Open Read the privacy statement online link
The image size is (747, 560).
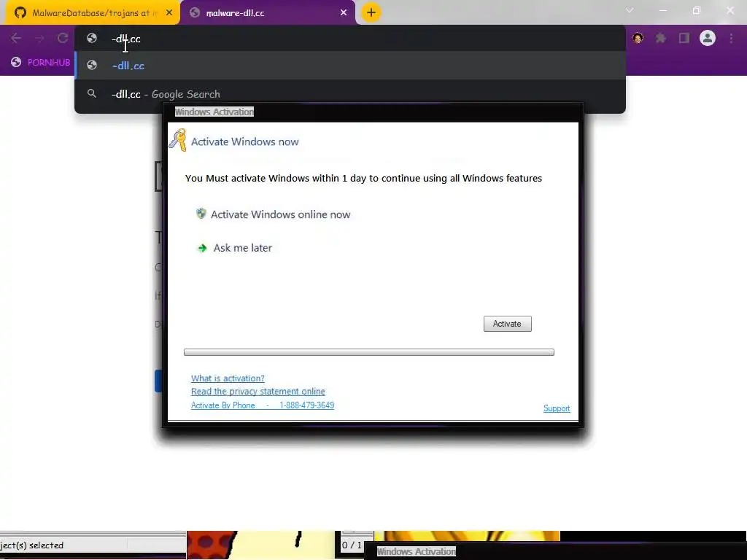pyautogui.click(x=258, y=392)
